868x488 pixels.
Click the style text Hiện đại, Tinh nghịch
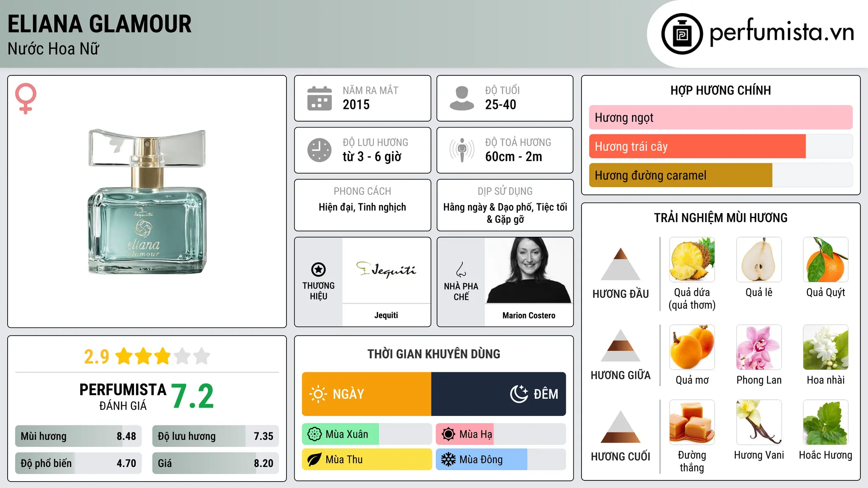pyautogui.click(x=362, y=207)
